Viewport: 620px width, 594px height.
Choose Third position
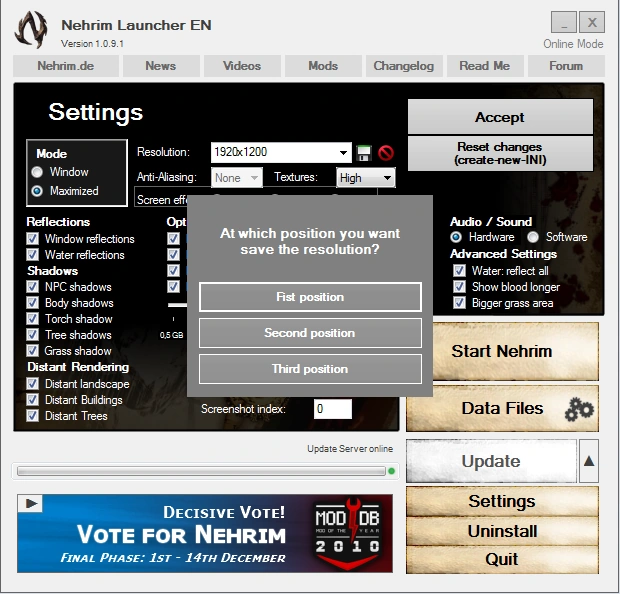[x=310, y=369]
